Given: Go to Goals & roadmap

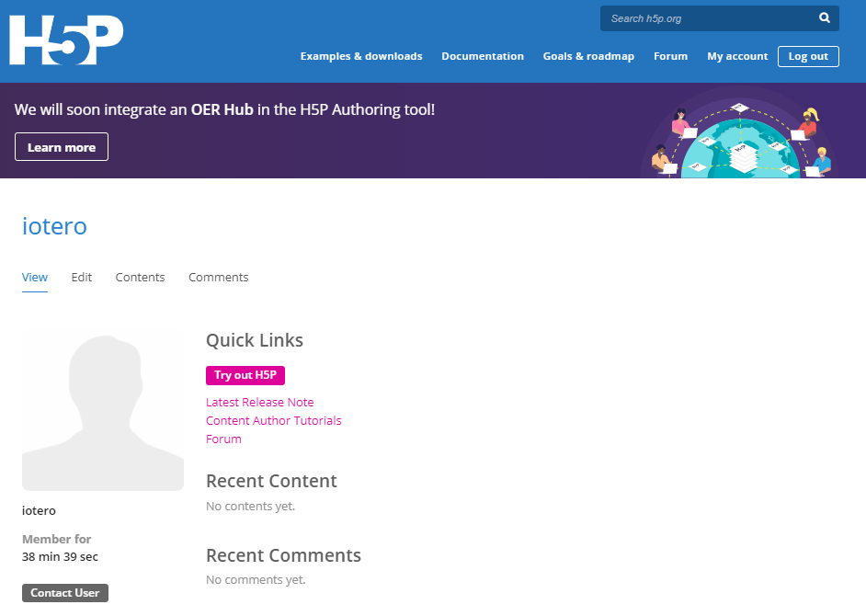Looking at the screenshot, I should [588, 56].
